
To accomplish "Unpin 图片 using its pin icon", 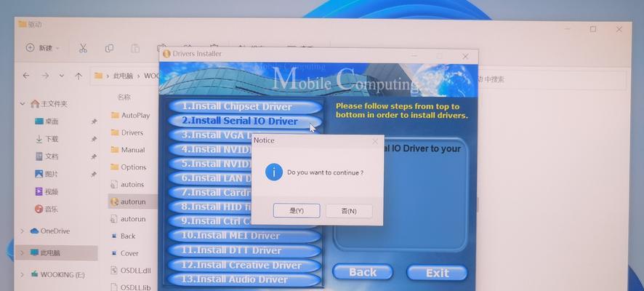I will point(94,175).
